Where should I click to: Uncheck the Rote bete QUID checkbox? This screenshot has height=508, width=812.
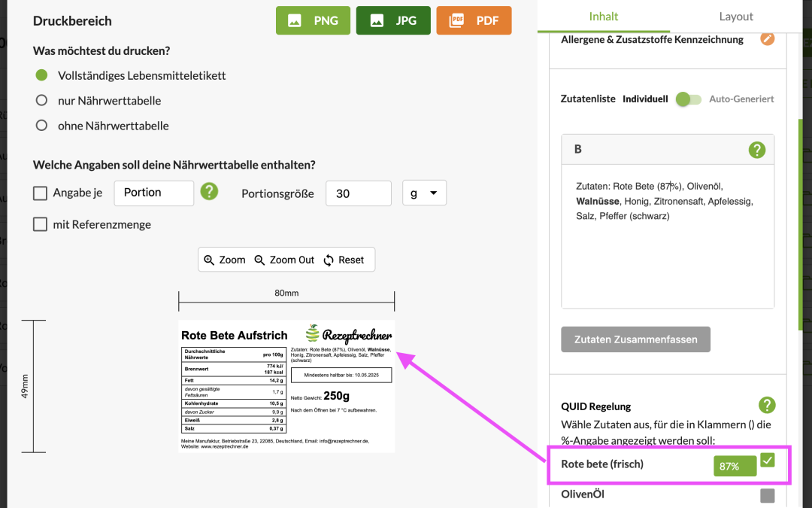point(767,460)
